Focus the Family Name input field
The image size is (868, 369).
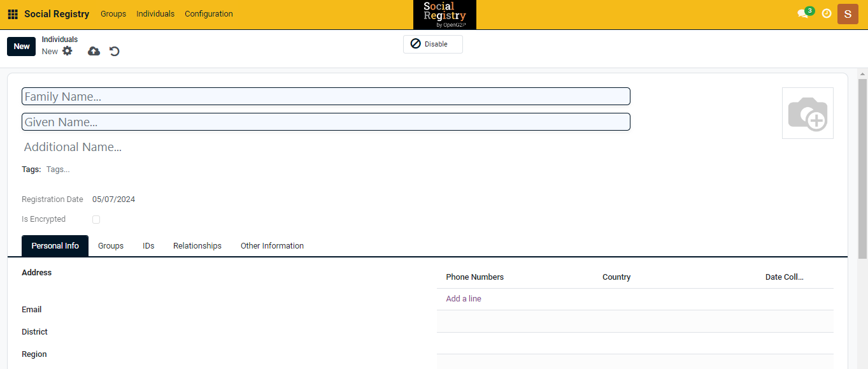326,97
